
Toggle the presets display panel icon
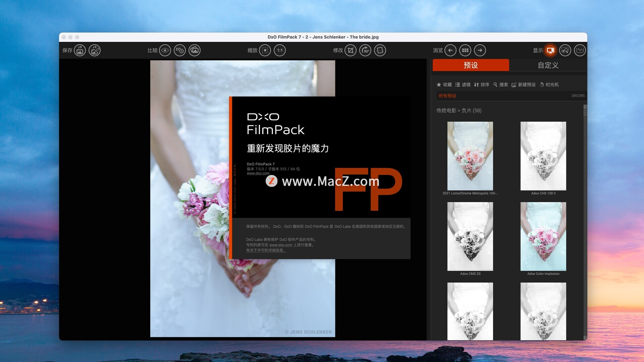point(550,50)
